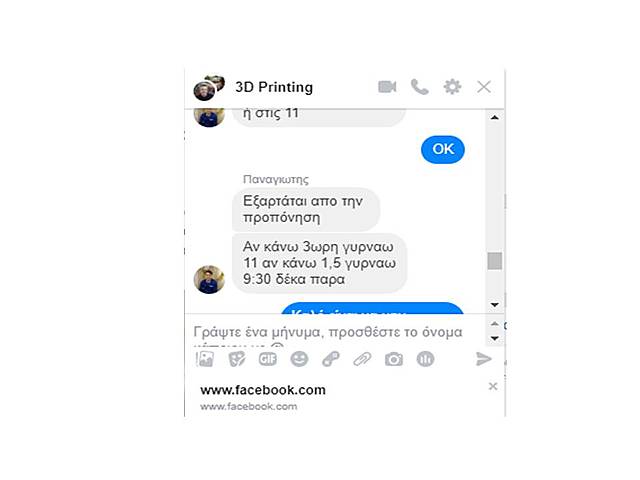Open chat settings with the gear icon
Viewport: 640px width, 480px height.
452,87
